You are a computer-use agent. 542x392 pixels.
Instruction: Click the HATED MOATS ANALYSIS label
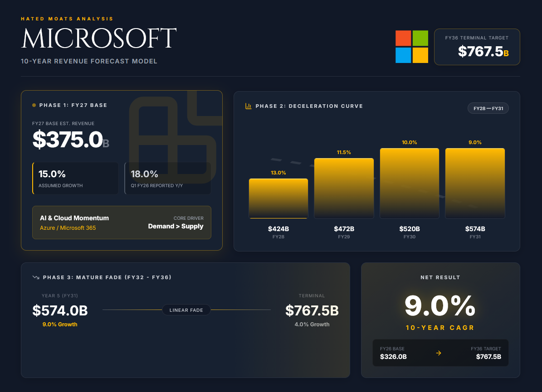(x=67, y=19)
